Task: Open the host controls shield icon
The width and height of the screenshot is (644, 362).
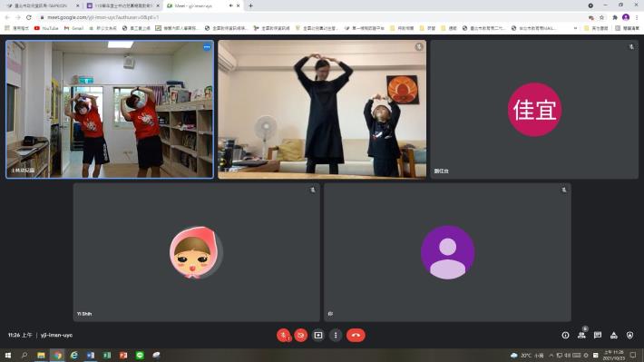Action: (x=629, y=336)
